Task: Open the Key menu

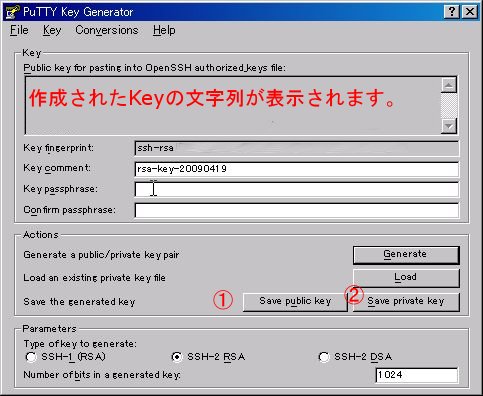Action: (x=52, y=30)
